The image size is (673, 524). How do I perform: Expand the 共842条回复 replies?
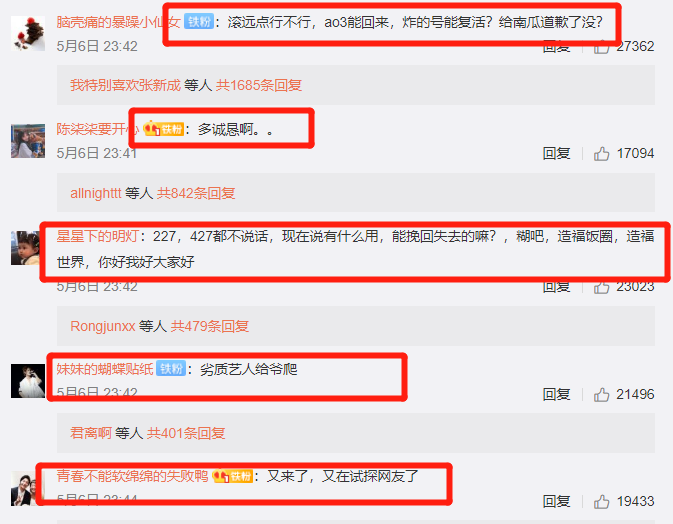coord(196,193)
